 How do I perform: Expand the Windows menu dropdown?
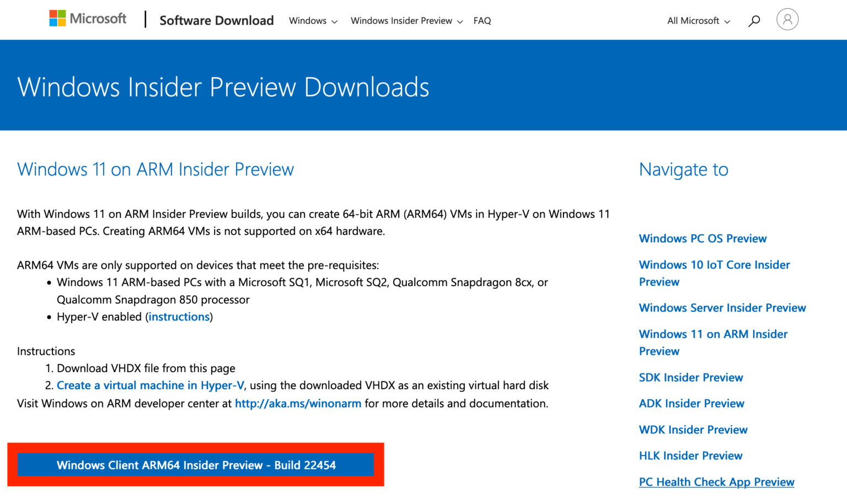pyautogui.click(x=313, y=21)
